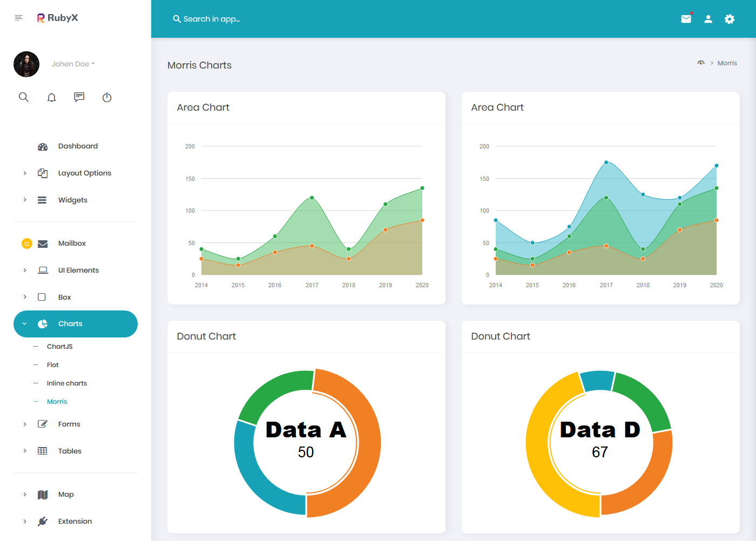Open the Mailbox with 12 unread items
Image resolution: width=756 pixels, height=541 pixels.
pos(71,243)
